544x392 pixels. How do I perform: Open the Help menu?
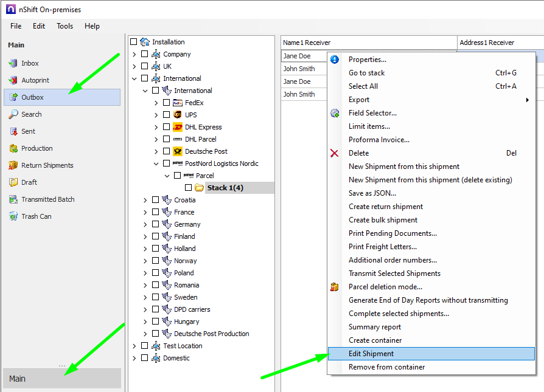click(x=92, y=26)
